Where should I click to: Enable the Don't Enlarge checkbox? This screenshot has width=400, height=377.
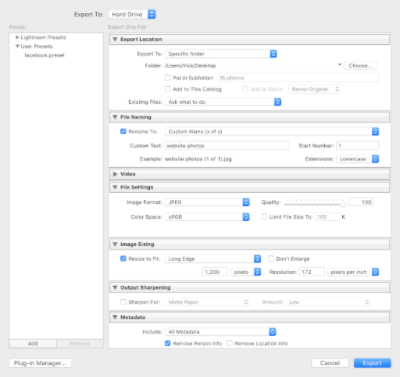(x=271, y=259)
